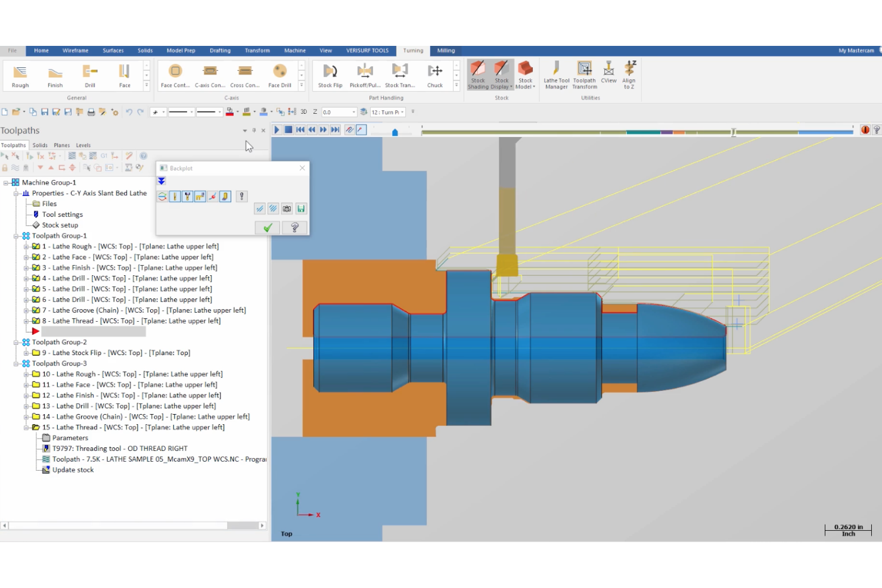Open the Cross Contour toolpath
This screenshot has height=588, width=882.
[245, 76]
